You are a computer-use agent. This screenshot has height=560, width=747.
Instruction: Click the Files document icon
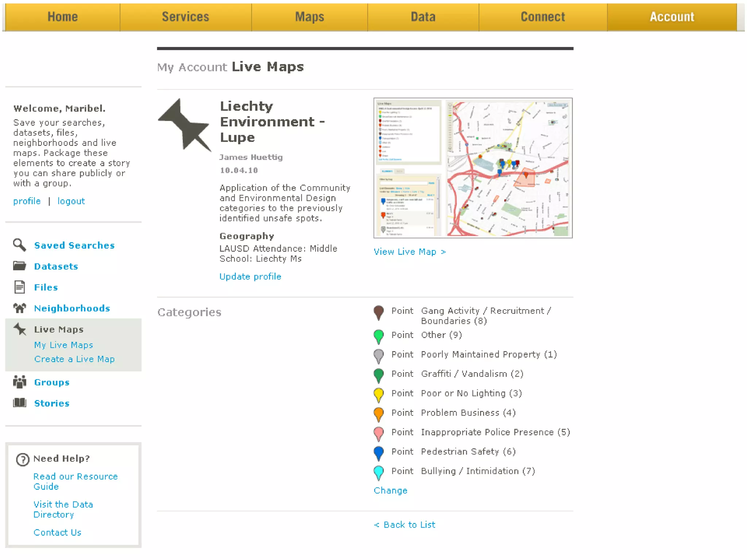click(19, 287)
